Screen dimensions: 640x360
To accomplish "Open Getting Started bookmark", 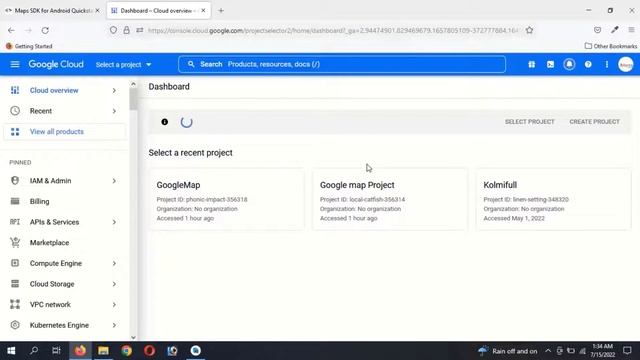I will tap(29, 46).
